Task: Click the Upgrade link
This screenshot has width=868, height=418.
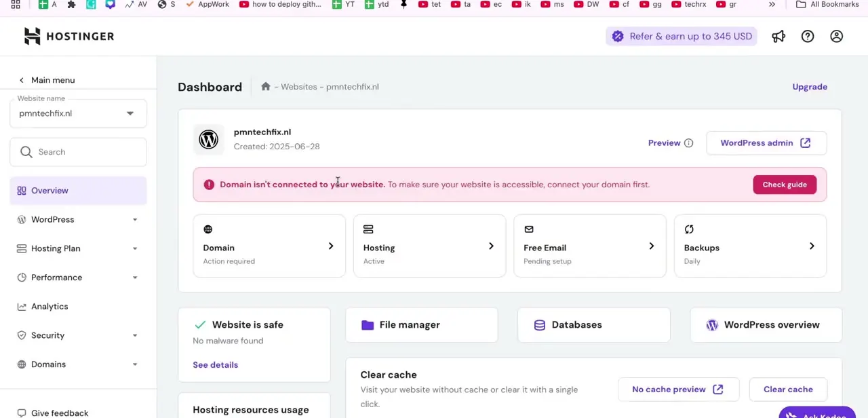Action: pos(810,87)
